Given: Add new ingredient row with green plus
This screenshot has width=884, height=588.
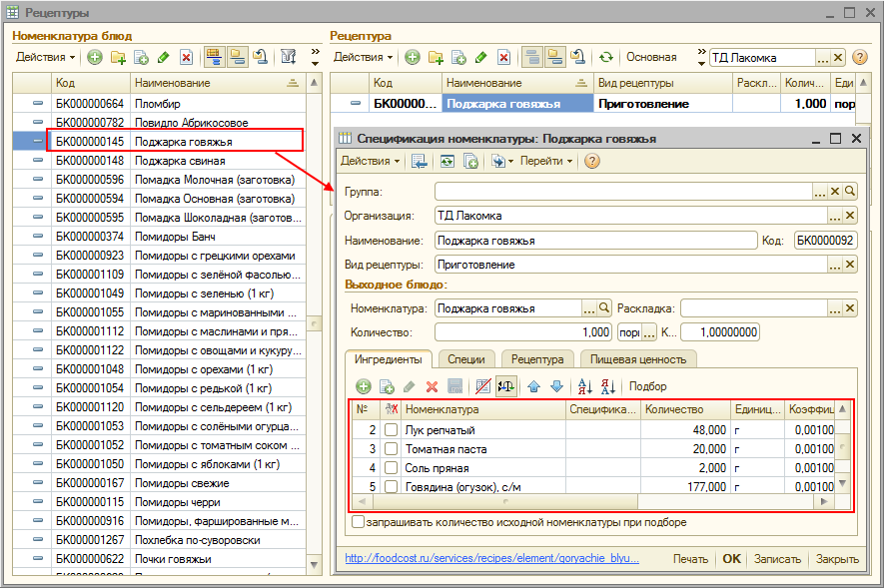Looking at the screenshot, I should (x=364, y=386).
